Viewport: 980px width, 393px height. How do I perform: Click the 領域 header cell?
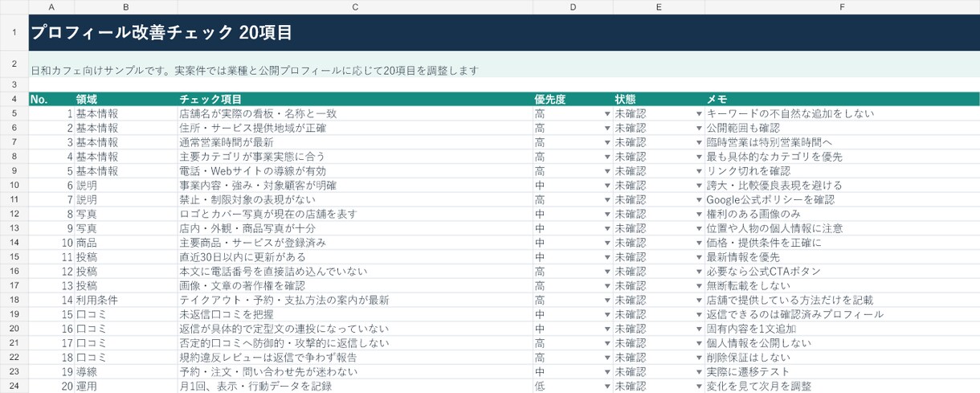[x=126, y=100]
